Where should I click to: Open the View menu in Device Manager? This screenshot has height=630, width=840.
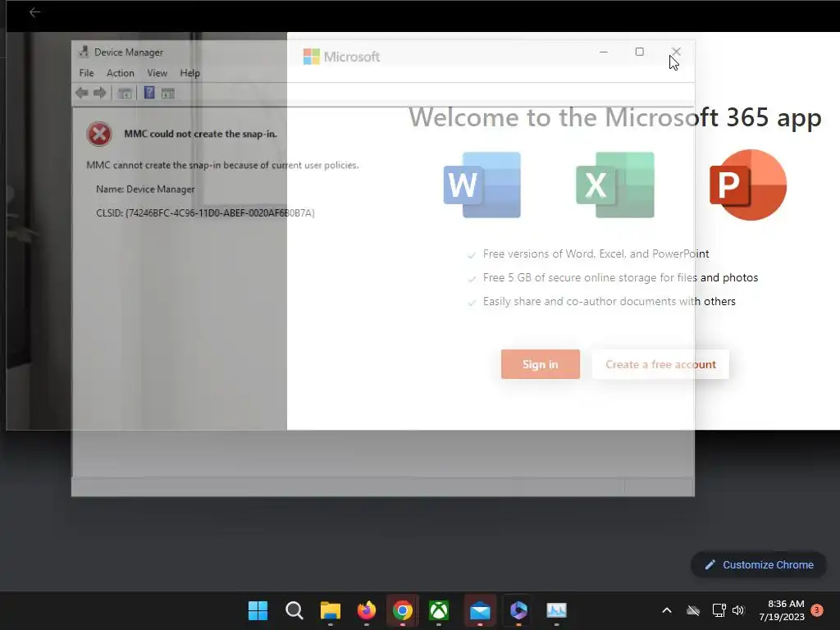pos(157,73)
